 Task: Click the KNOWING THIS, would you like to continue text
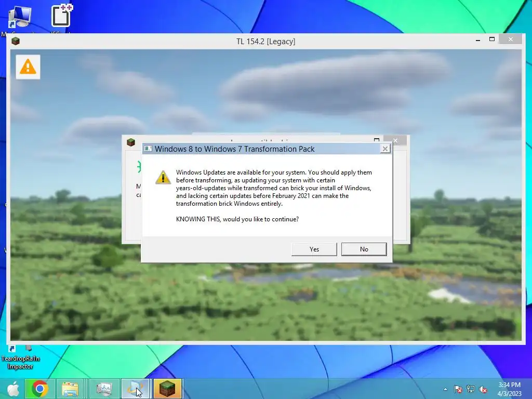pos(237,219)
